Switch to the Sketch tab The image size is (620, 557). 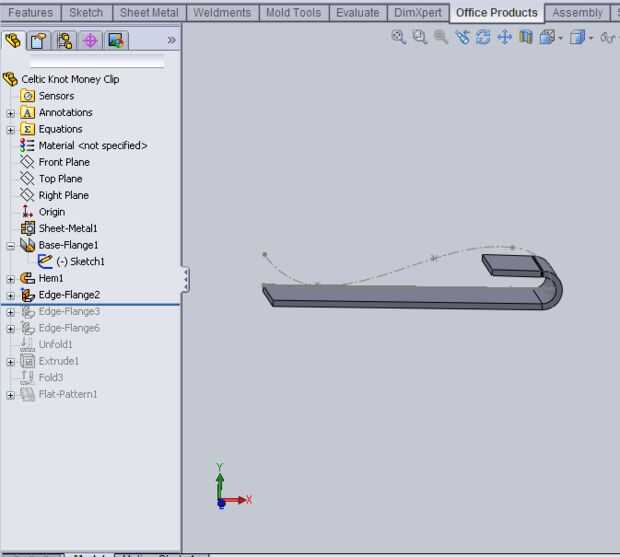tap(86, 13)
